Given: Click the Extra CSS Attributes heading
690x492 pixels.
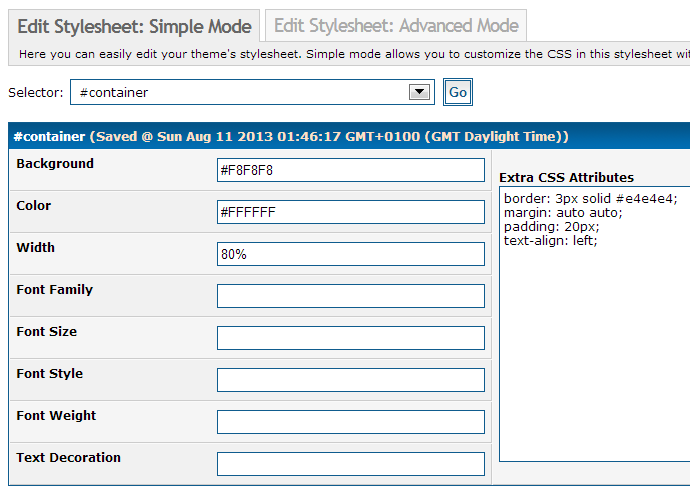Looking at the screenshot, I should click(x=566, y=177).
